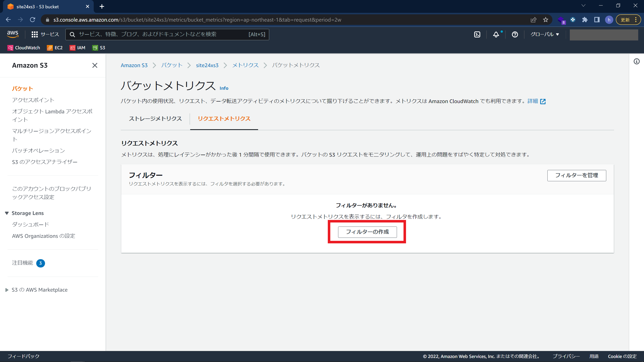Open the services grid menu icon
The image size is (644, 362).
(35, 34)
